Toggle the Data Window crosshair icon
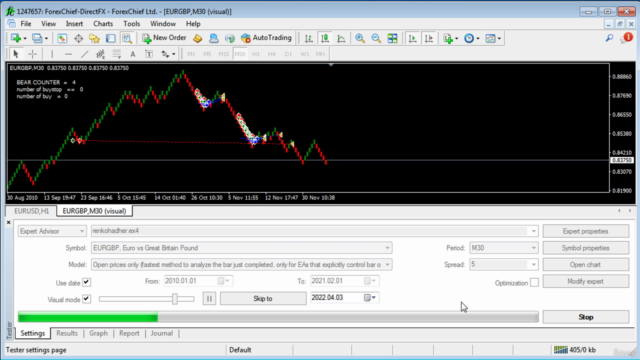 pos(78,38)
